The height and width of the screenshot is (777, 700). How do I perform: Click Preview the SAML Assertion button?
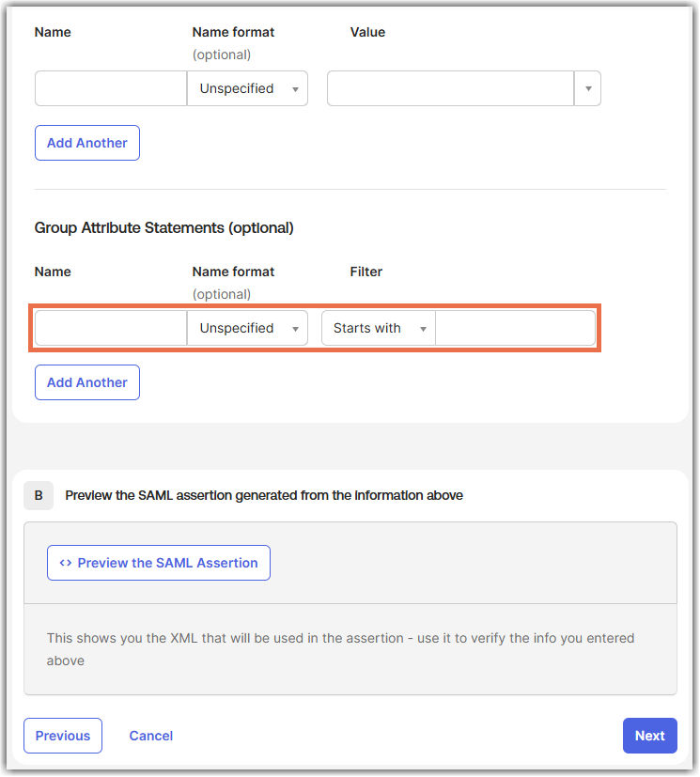[x=159, y=563]
